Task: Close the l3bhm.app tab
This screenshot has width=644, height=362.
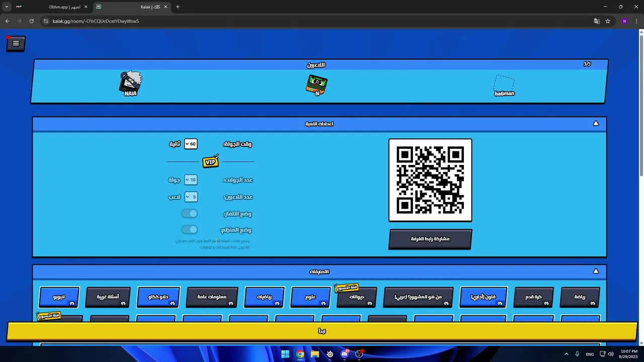Action: (86, 7)
